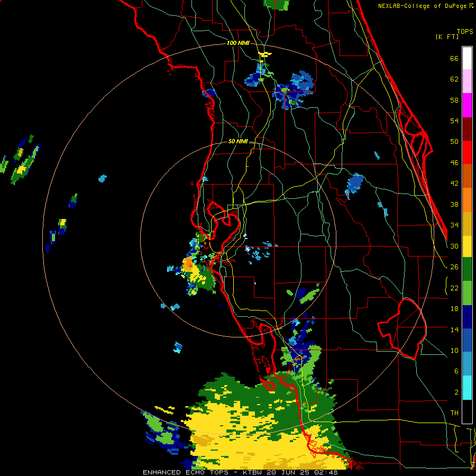Click the 100 NMI range ring label

pos(238,43)
